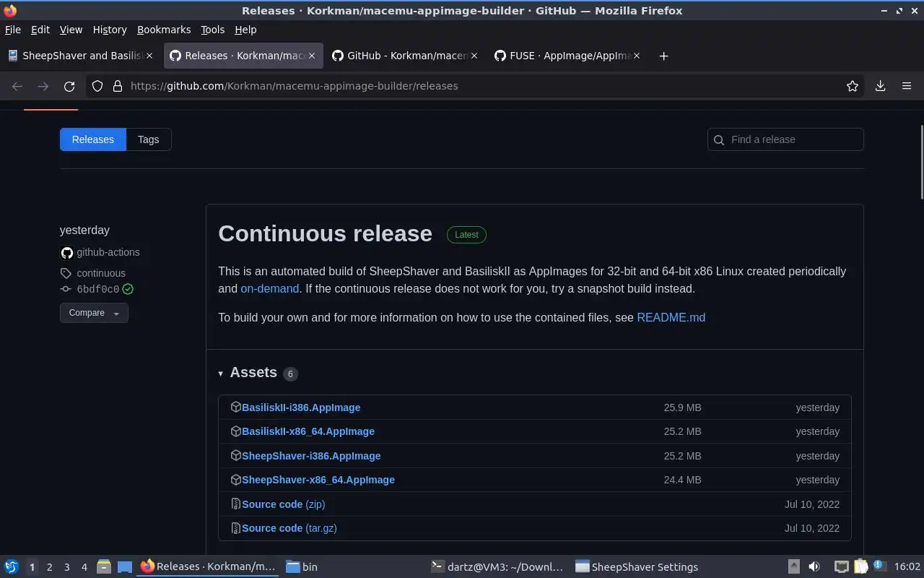Click the site padlock icon
The height and width of the screenshot is (578, 924).
pyautogui.click(x=118, y=86)
